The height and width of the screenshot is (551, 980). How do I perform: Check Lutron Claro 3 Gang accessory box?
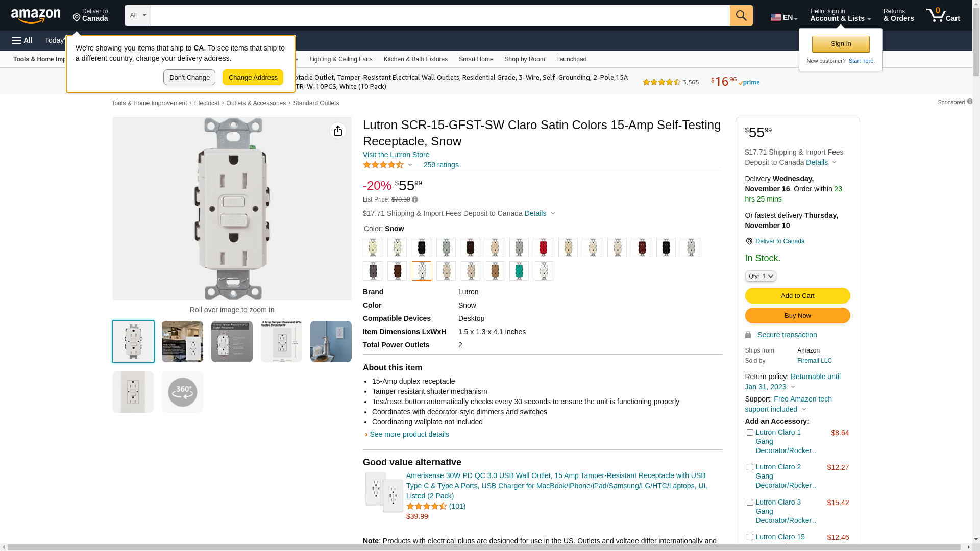point(750,503)
